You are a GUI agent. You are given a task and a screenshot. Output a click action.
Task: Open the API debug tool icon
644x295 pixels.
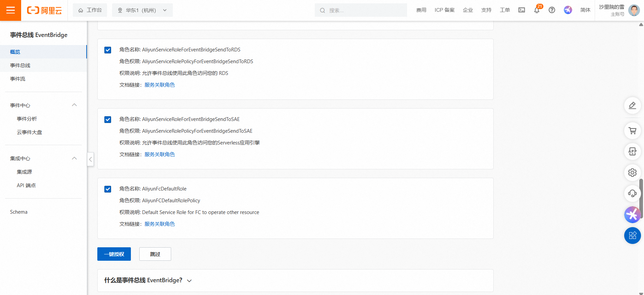tap(632, 152)
